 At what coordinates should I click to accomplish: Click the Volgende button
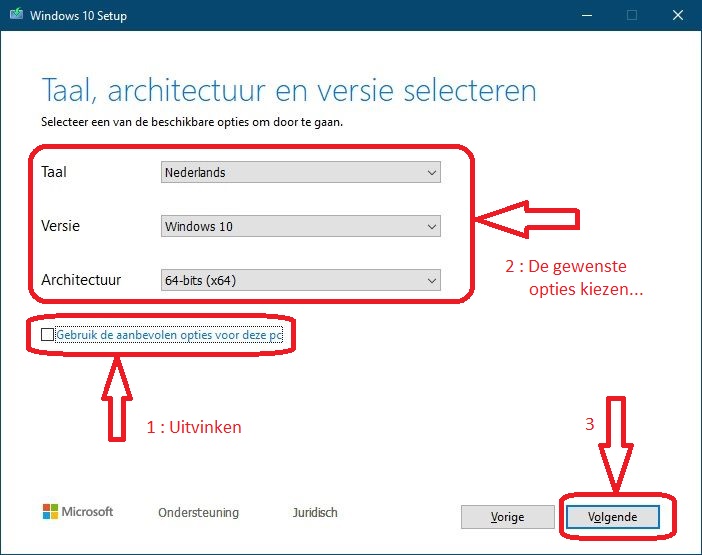point(612,517)
